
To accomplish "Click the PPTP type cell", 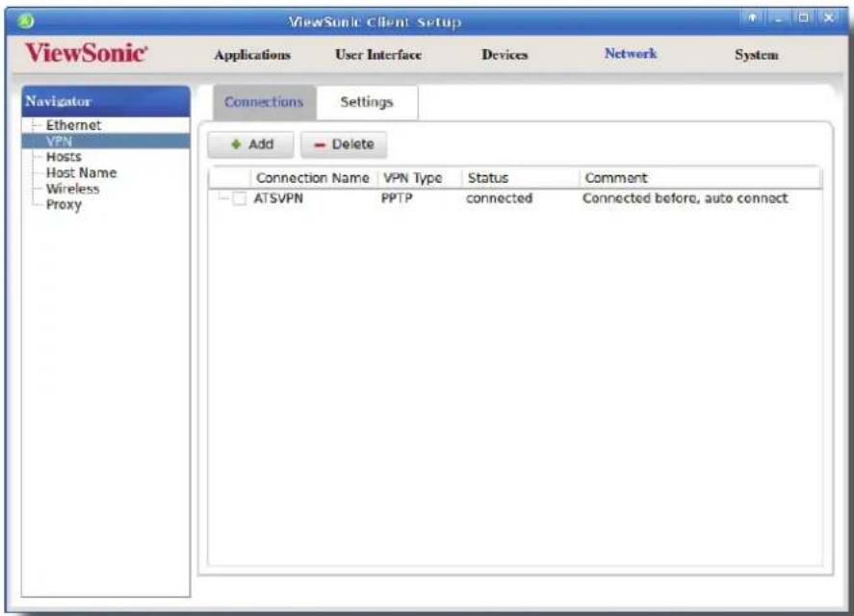I will [x=397, y=198].
